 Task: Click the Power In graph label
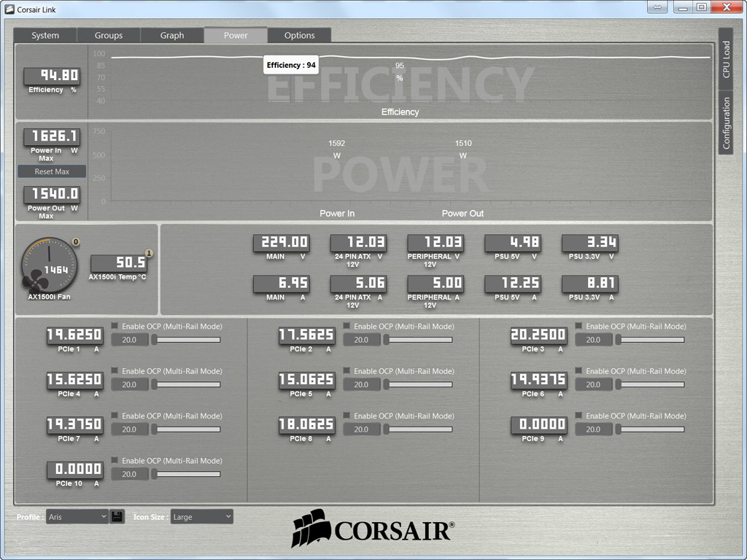[x=337, y=214]
